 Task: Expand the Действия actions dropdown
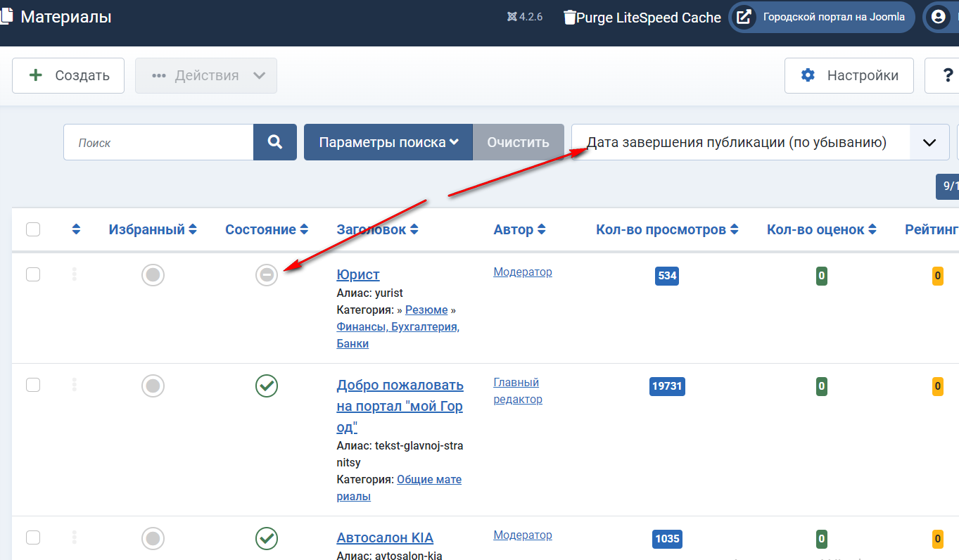(x=206, y=75)
